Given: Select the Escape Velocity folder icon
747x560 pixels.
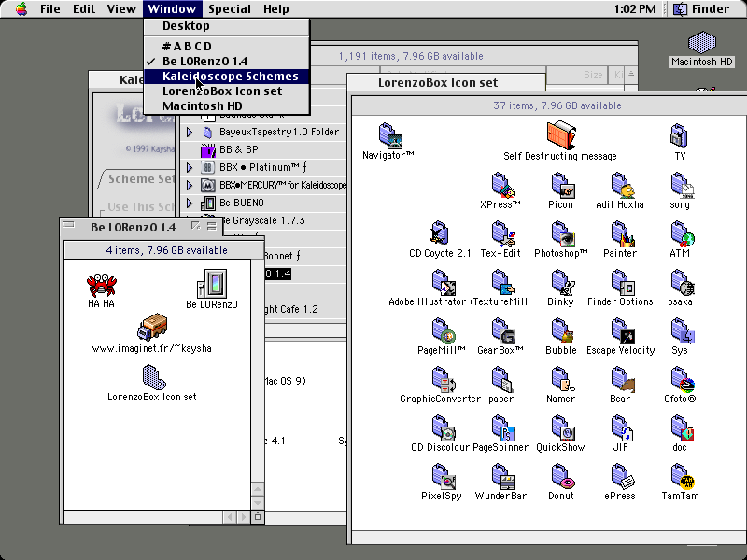Looking at the screenshot, I should (622, 330).
